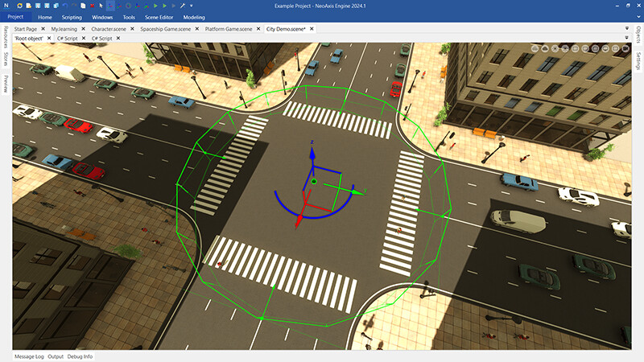Toggle the leftmost viewport display mode icon
Image resolution: width=644 pixels, height=362 pixels.
pos(535,48)
